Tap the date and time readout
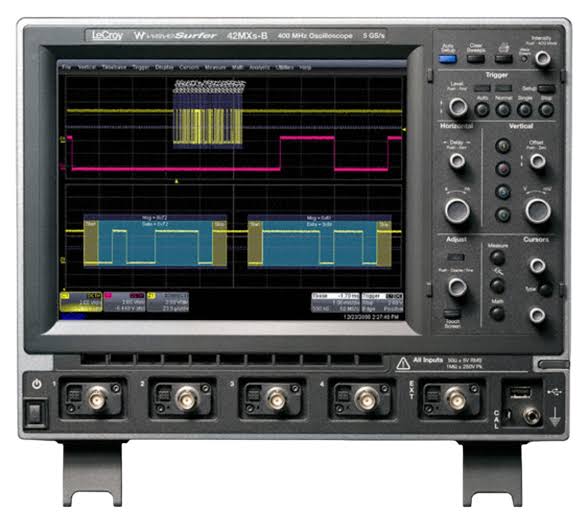Viewport: 588px width, 521px height. pyautogui.click(x=370, y=317)
